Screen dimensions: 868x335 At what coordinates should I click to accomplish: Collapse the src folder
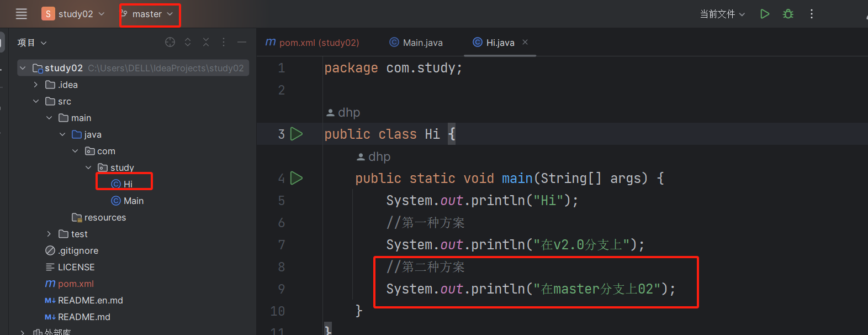click(36, 101)
